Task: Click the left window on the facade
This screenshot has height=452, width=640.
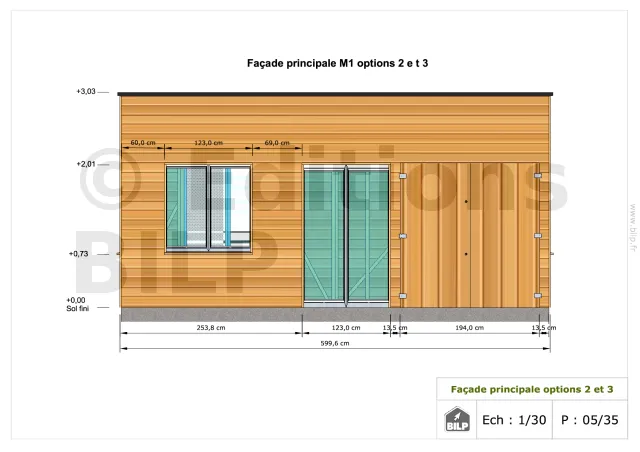Action: [x=208, y=208]
